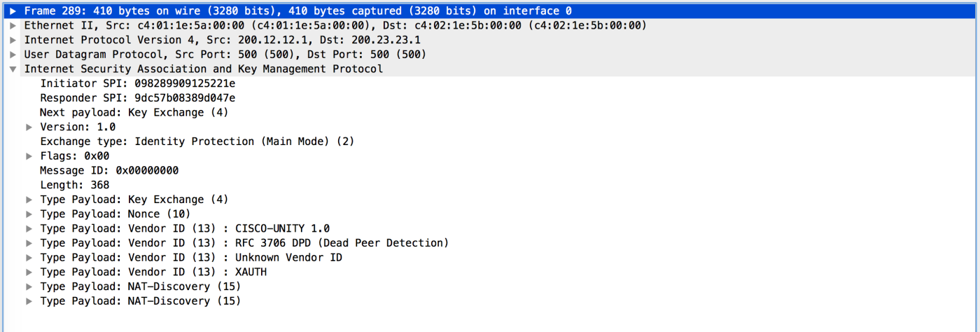Expand the Frame 289 row
Viewport: 980px width, 332px height.
tap(13, 11)
